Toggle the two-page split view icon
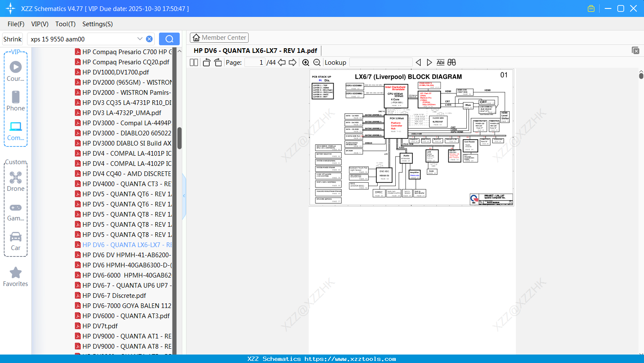 [x=194, y=63]
